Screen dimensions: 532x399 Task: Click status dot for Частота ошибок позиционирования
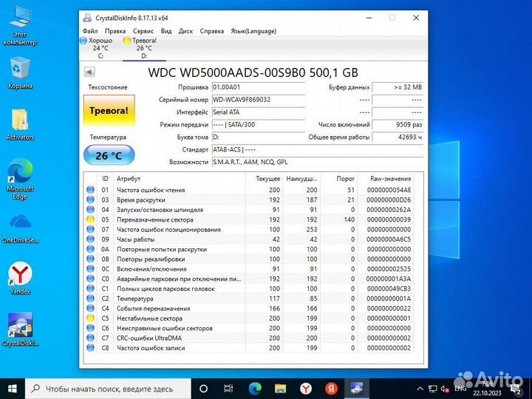(x=90, y=229)
